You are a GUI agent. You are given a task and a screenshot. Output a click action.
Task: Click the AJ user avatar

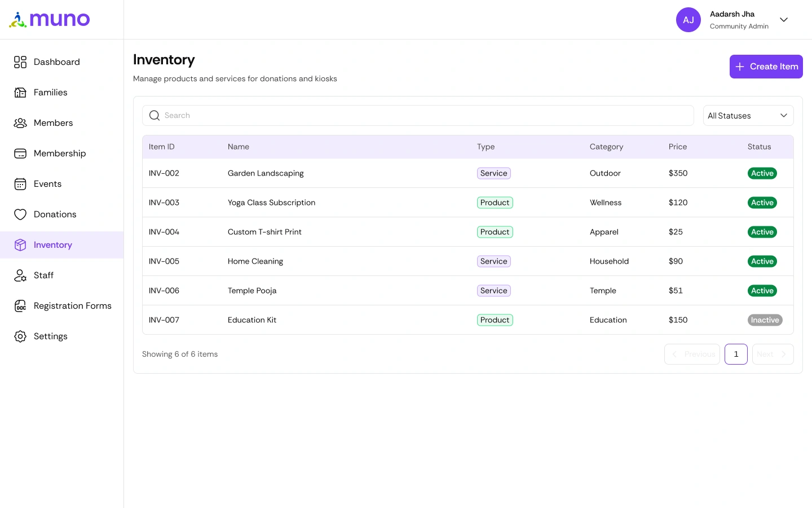click(689, 20)
